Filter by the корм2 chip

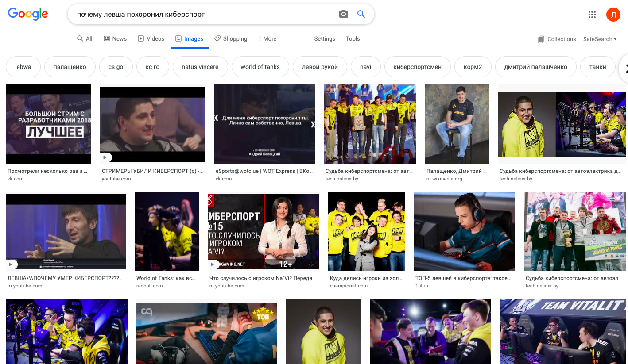coord(473,67)
